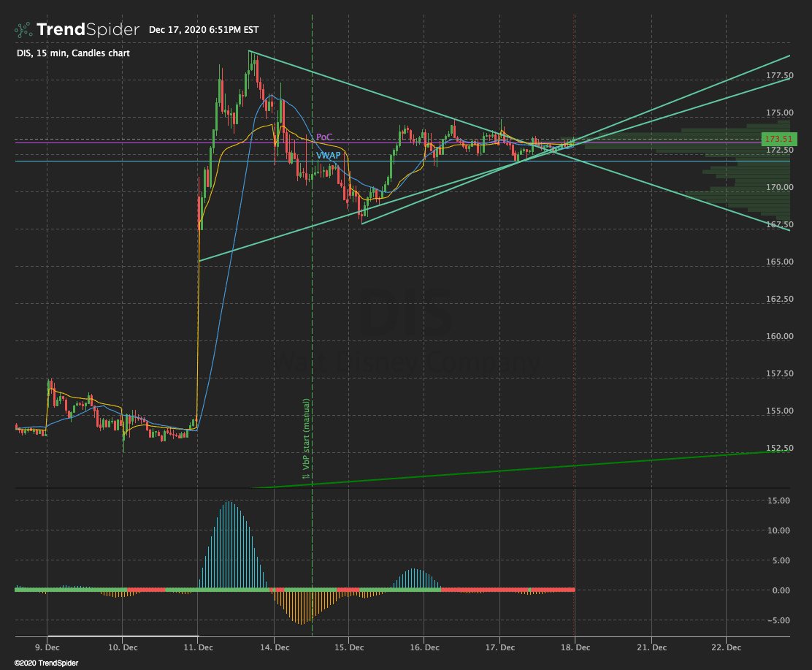Click the 18. Dec axis date label
Image resolution: width=812 pixels, height=670 pixels.
(575, 647)
